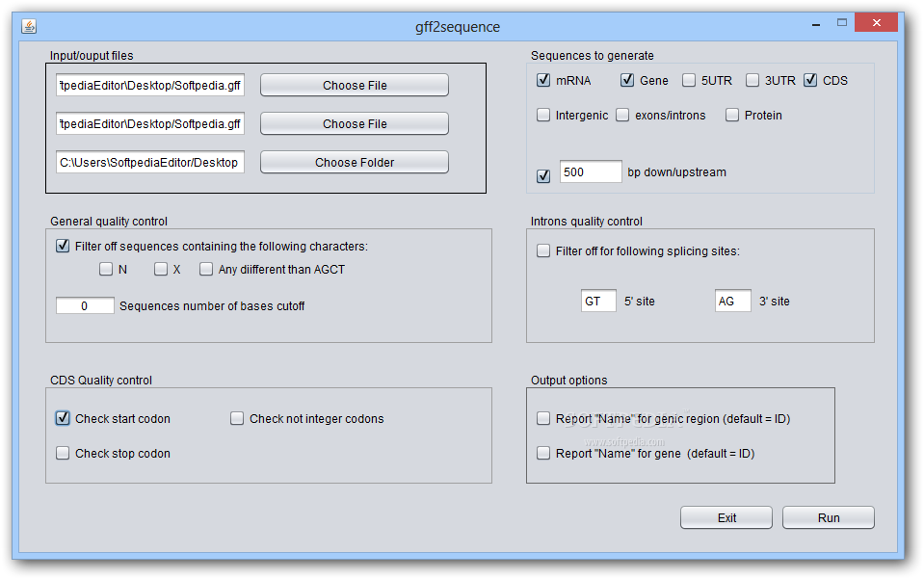Check the X character filter checkbox
This screenshot has height=579, width=924.
(x=161, y=269)
